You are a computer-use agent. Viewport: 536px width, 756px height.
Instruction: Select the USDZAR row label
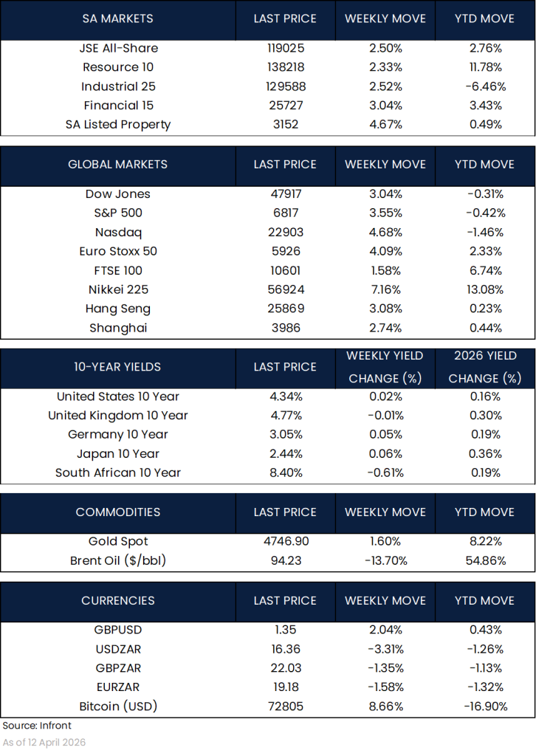click(x=118, y=649)
